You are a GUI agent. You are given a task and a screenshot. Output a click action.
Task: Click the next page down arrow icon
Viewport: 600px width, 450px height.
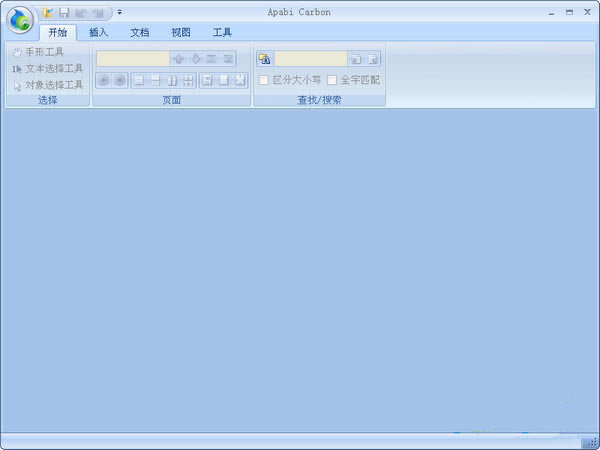(196, 59)
